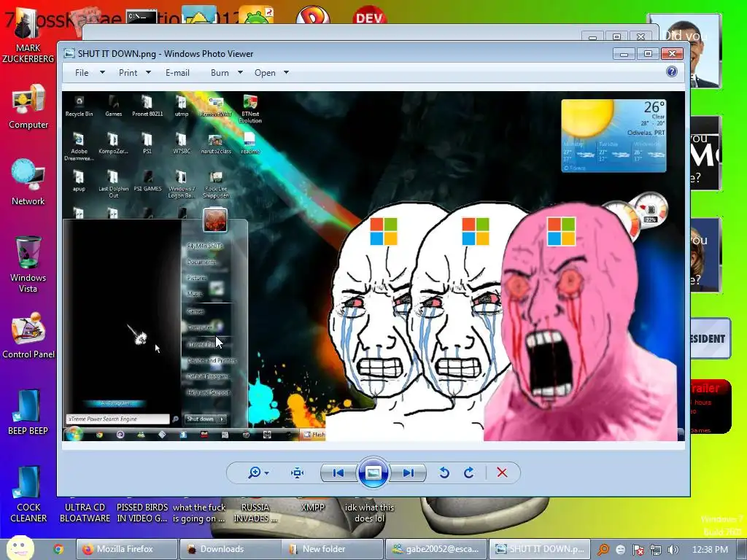The height and width of the screenshot is (560, 747).
Task: Click the PISSED BIRDS IN VIDEO G... label
Action: pos(142,513)
